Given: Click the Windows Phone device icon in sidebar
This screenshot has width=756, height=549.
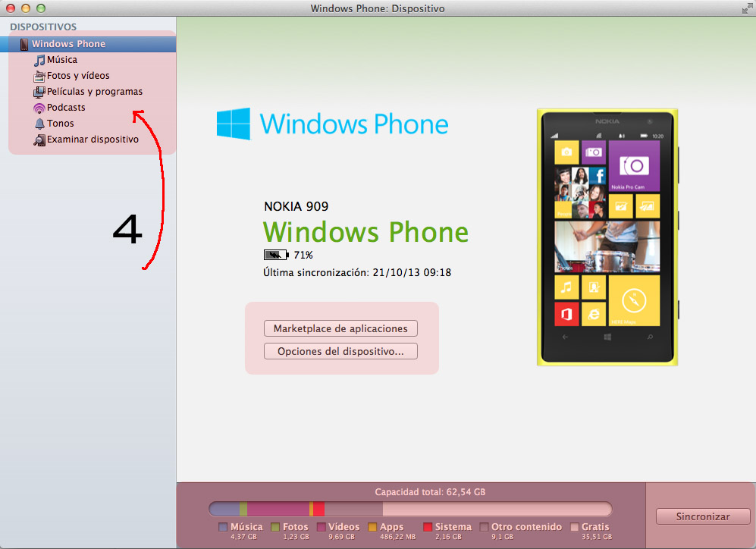Looking at the screenshot, I should (x=24, y=44).
